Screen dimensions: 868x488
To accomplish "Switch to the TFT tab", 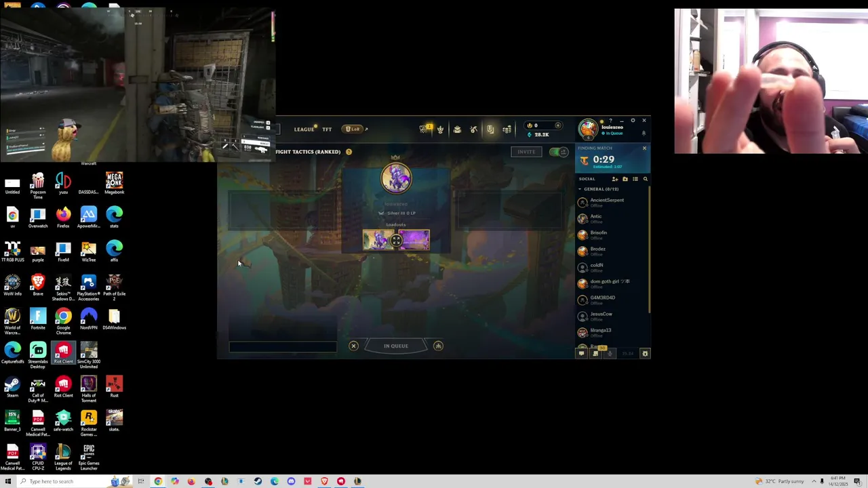I will 327,129.
